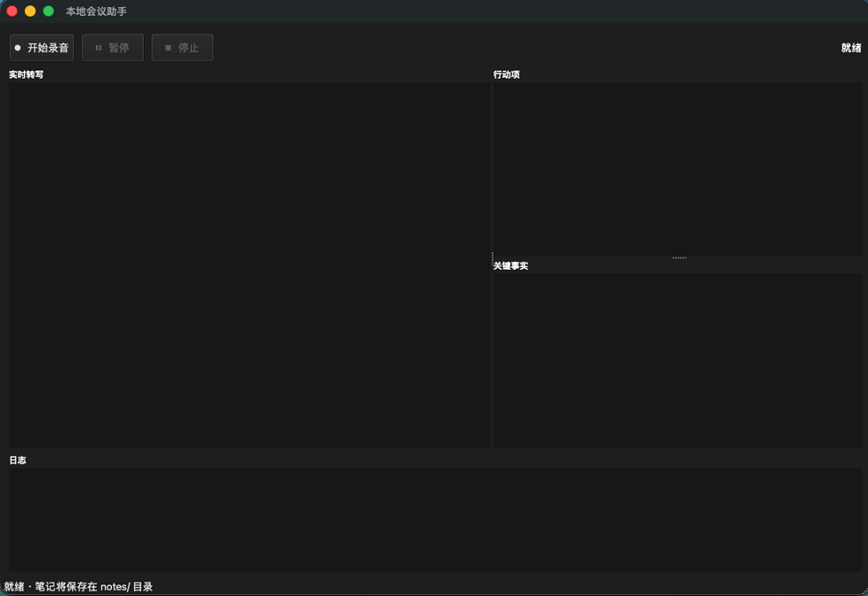The height and width of the screenshot is (596, 868).
Task: Click inside the 实时转写 transcript area
Action: pos(249,264)
